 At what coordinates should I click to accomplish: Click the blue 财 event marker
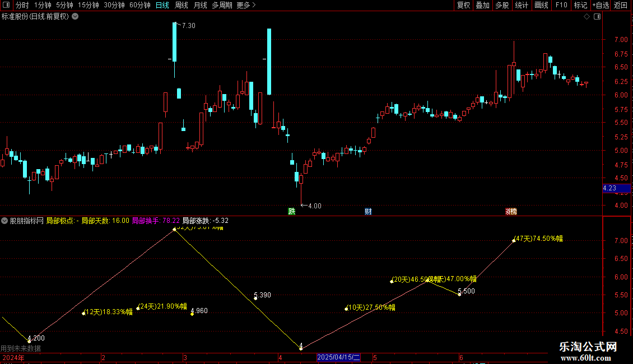pyautogui.click(x=368, y=212)
